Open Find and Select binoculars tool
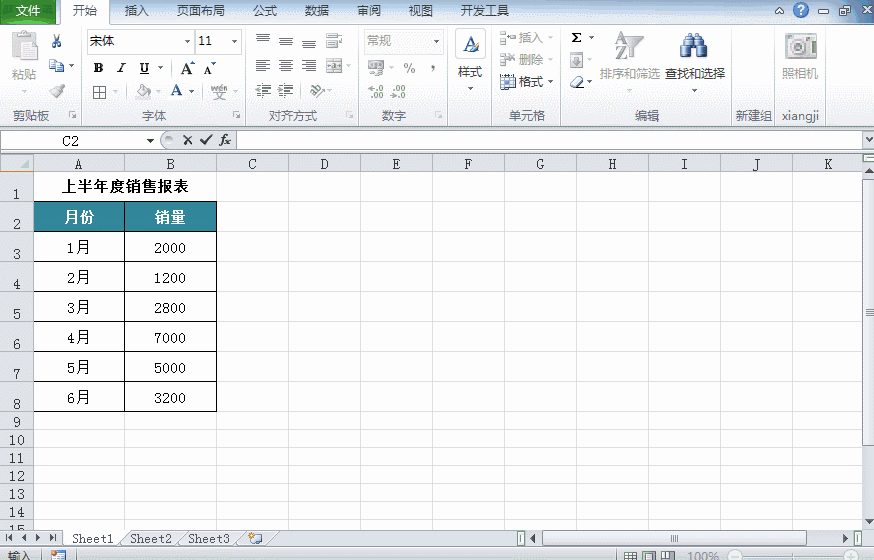Image resolution: width=874 pixels, height=560 pixels. coord(694,57)
